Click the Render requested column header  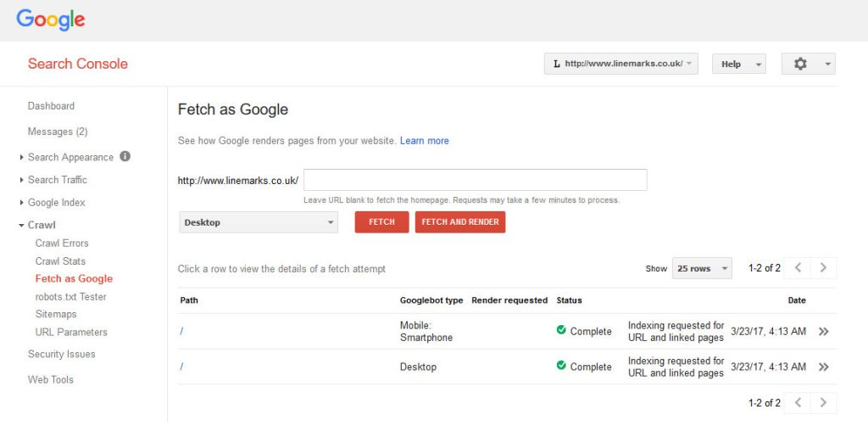pyautogui.click(x=509, y=300)
